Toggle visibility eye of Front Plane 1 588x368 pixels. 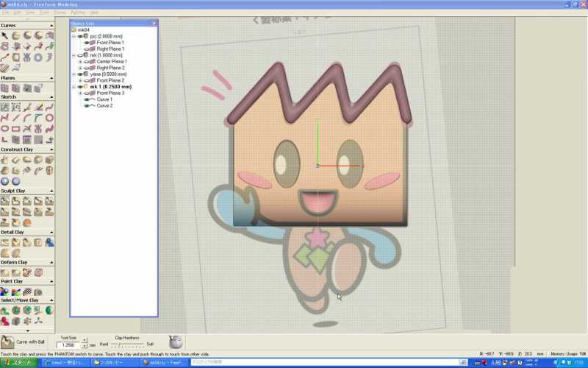87,43
